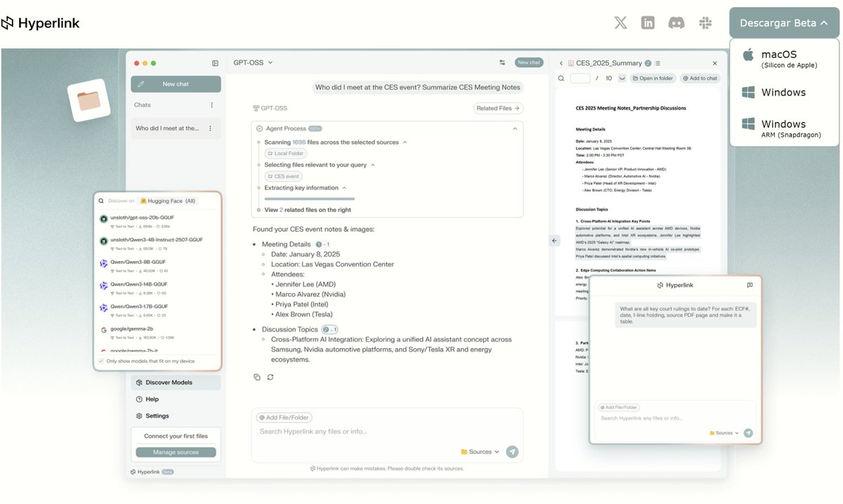
Task: Click the Hyperlink logo in page header
Action: [x=40, y=23]
